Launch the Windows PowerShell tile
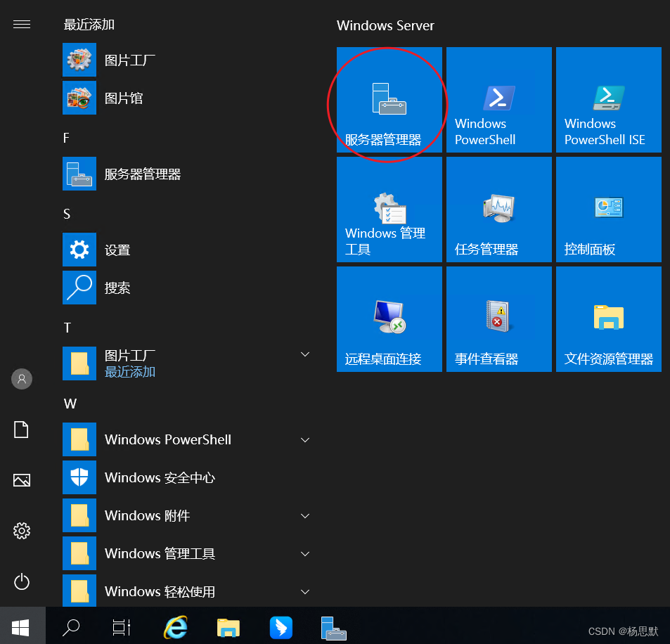 click(x=499, y=100)
